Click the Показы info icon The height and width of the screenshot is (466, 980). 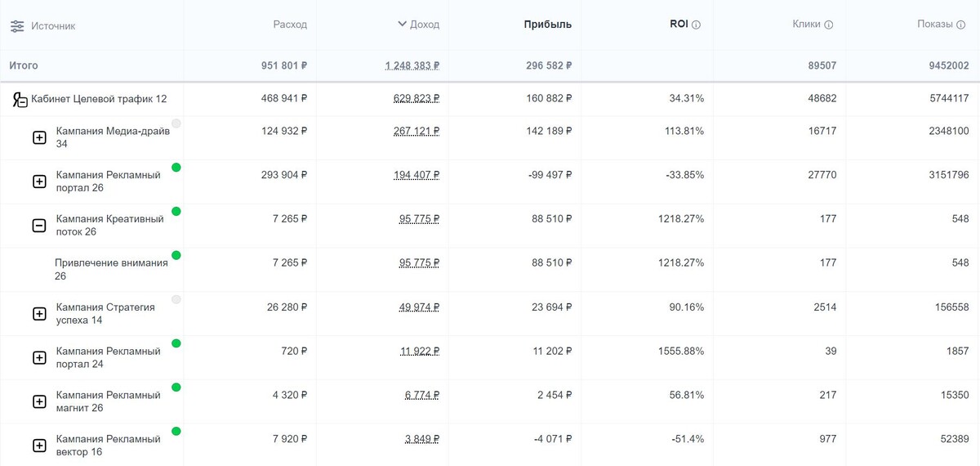(x=961, y=25)
